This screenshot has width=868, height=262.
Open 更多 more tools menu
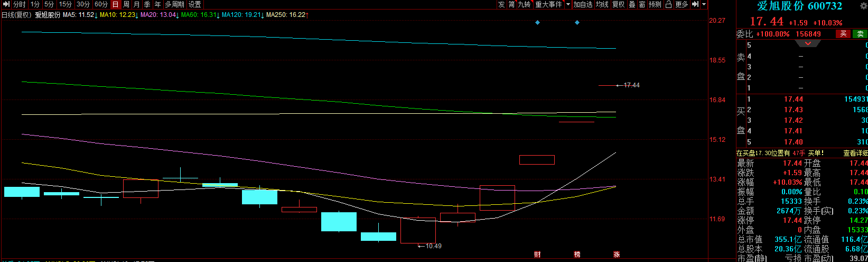[682, 4]
